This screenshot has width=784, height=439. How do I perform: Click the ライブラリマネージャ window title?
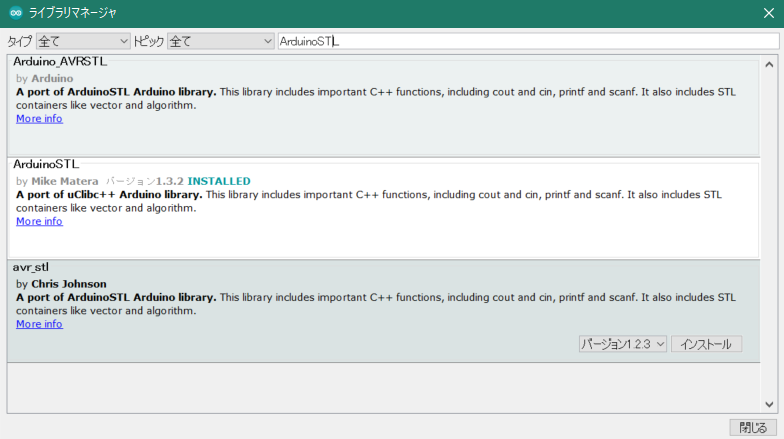tap(72, 13)
